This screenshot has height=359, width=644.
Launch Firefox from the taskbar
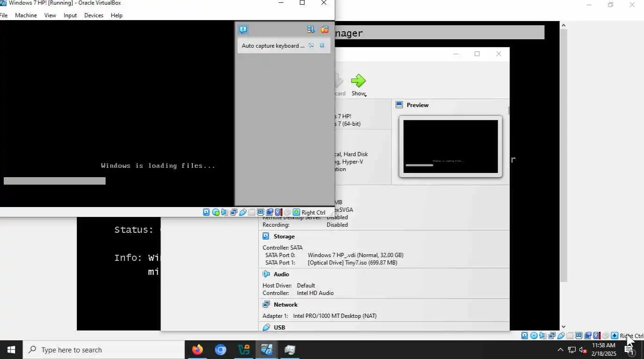pos(198,350)
